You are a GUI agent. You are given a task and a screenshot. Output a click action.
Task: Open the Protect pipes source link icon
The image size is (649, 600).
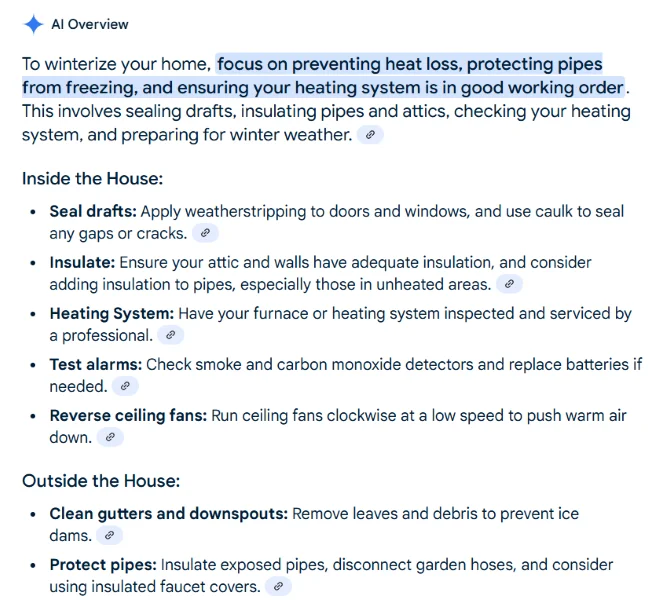pyautogui.click(x=279, y=586)
